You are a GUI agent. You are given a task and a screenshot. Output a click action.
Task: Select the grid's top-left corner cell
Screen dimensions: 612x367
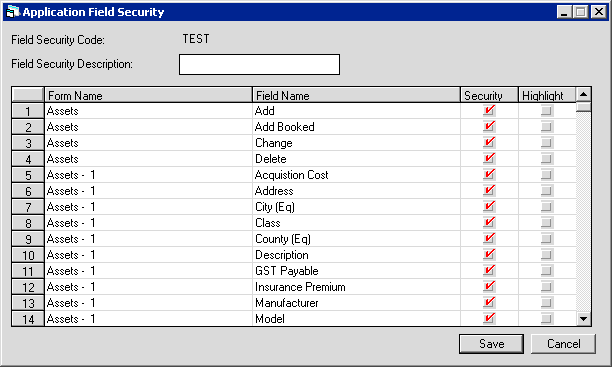point(28,95)
